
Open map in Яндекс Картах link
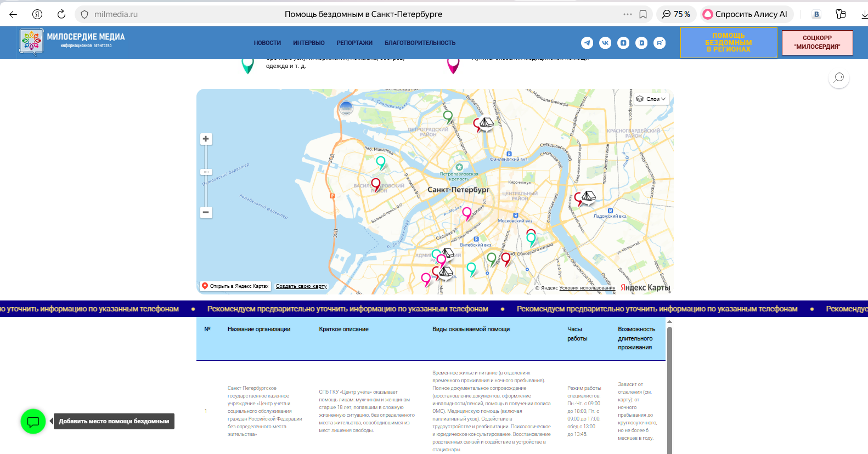coord(235,286)
